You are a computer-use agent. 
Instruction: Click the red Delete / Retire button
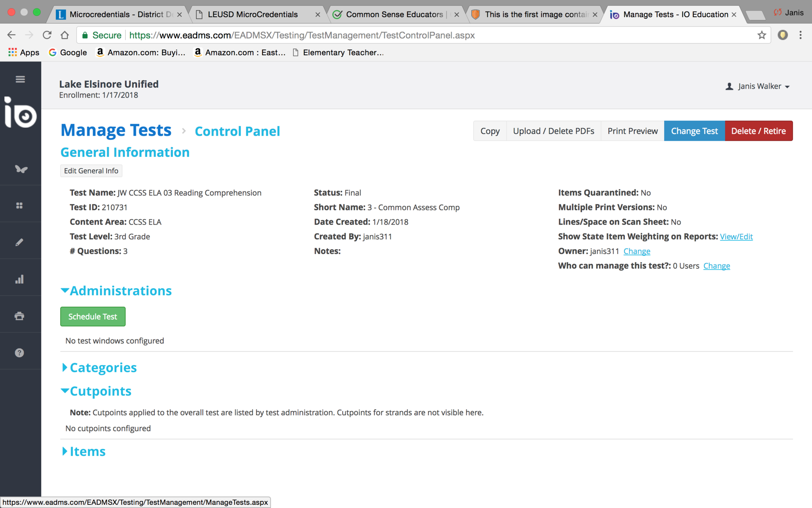[x=758, y=131]
